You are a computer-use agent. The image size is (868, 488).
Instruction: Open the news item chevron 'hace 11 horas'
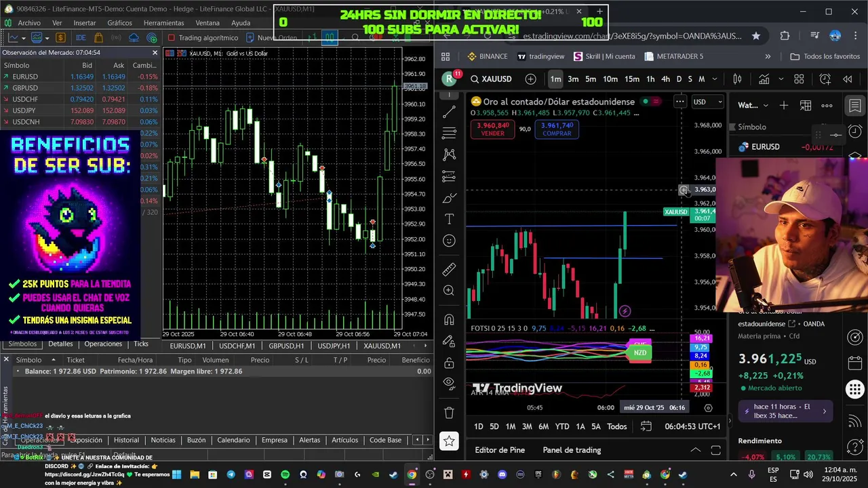point(824,411)
